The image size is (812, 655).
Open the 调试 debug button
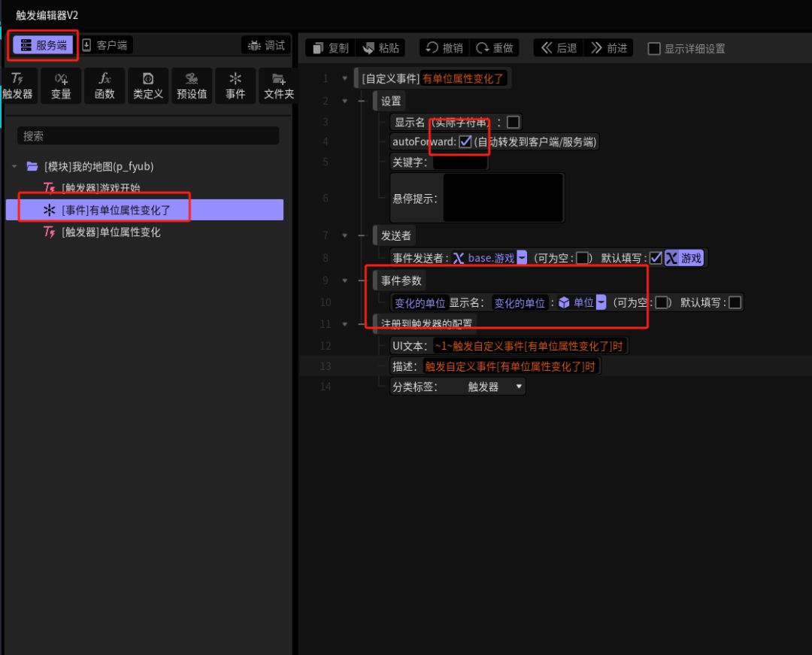(266, 45)
